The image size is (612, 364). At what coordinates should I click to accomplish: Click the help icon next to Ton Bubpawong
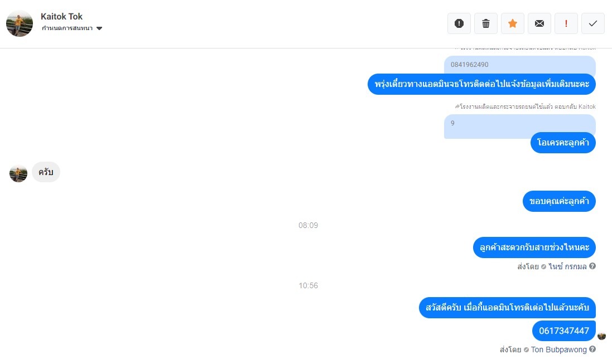click(592, 349)
